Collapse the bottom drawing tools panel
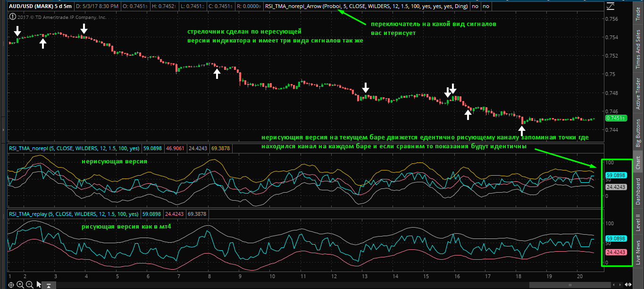The height and width of the screenshot is (289, 644). pyautogui.click(x=49, y=285)
